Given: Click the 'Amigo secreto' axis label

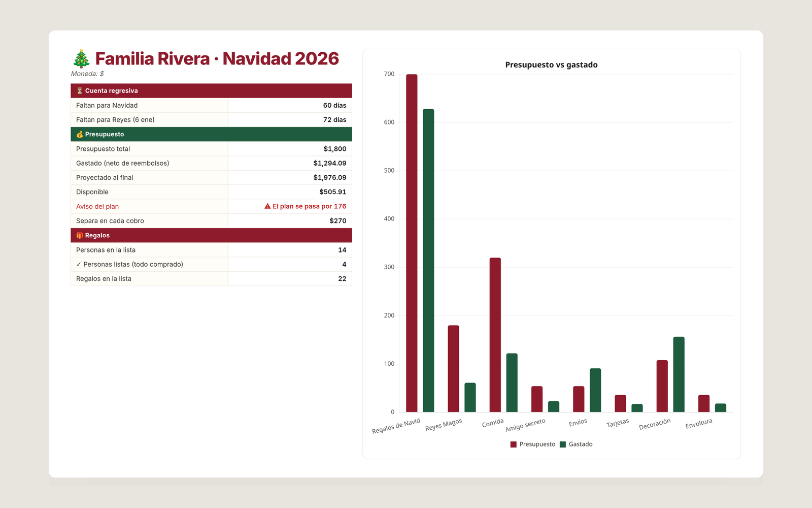Looking at the screenshot, I should (525, 425).
